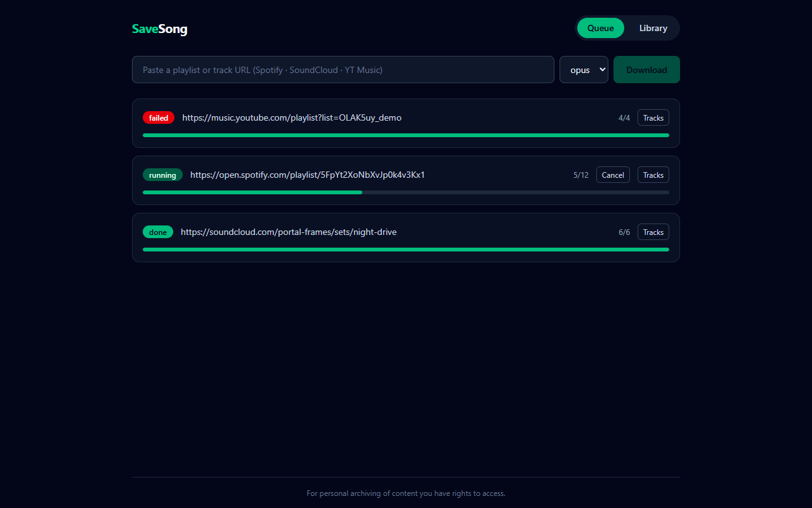Select the open.spotify.com playlist URL text
This screenshot has height=508, width=812.
click(x=308, y=175)
